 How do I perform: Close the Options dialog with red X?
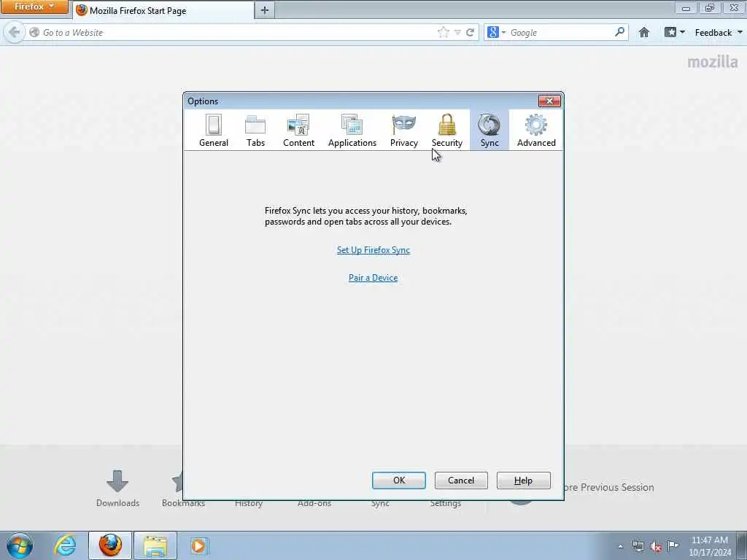549,101
